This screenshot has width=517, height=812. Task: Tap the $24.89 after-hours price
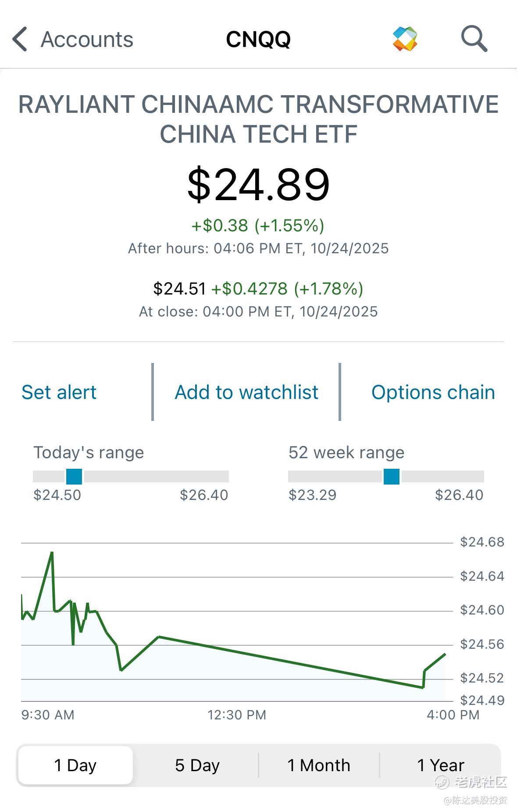pos(258,185)
